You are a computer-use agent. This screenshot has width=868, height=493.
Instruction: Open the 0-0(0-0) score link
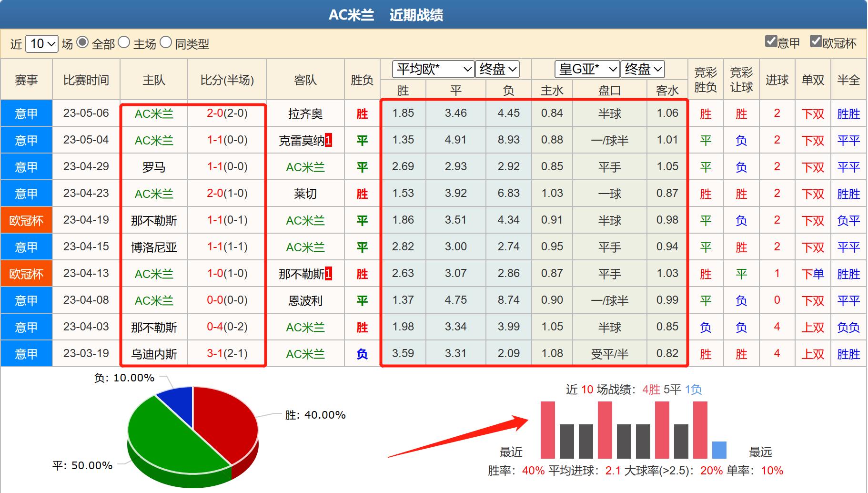coord(227,300)
